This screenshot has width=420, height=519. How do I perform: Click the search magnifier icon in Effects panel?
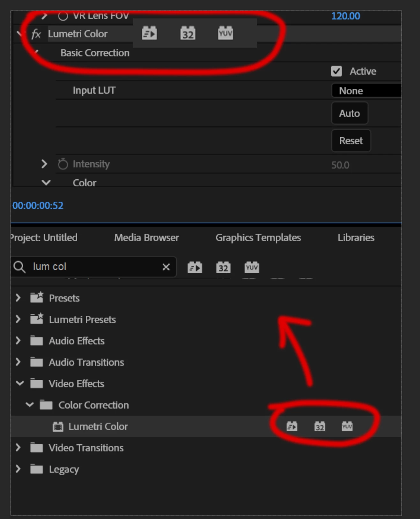coord(19,267)
